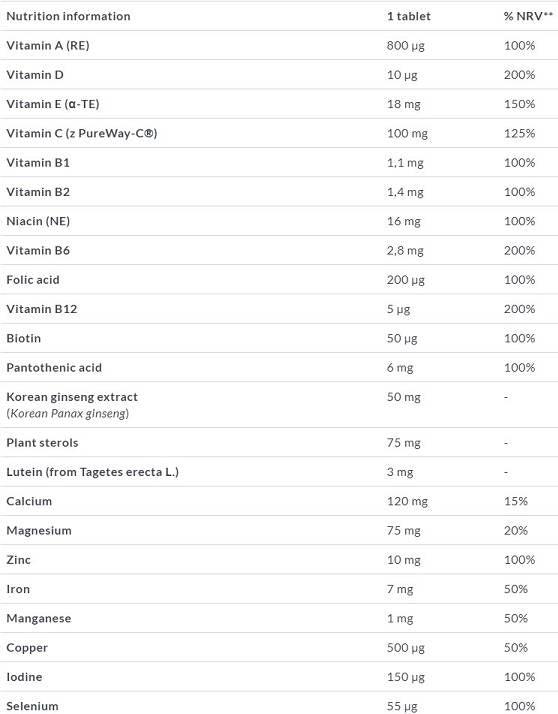
Task: Select the Calcium 15% NRV value
Action: 516,501
